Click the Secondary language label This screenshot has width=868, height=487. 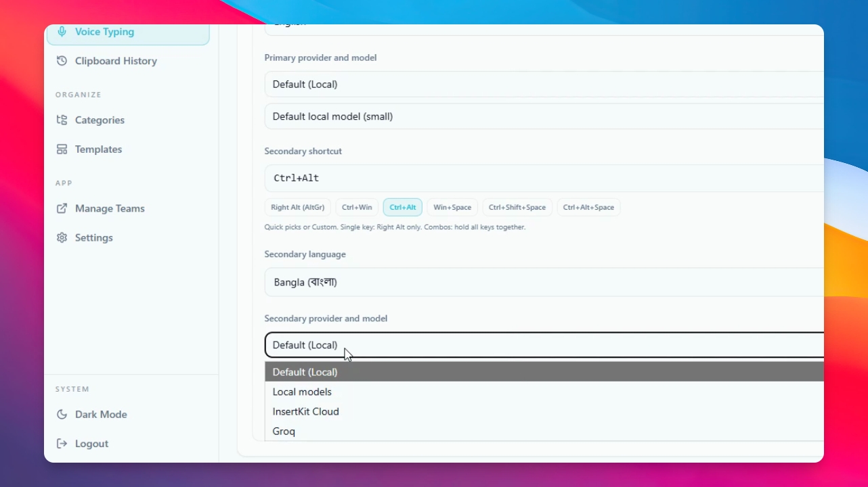[305, 254]
